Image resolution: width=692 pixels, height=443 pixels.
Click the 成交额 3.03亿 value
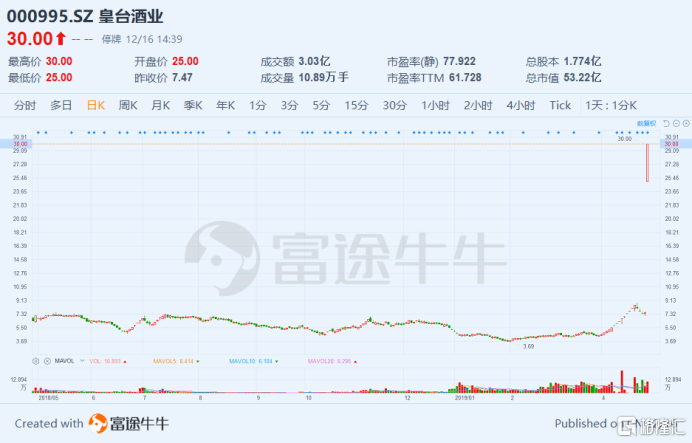[x=314, y=61]
